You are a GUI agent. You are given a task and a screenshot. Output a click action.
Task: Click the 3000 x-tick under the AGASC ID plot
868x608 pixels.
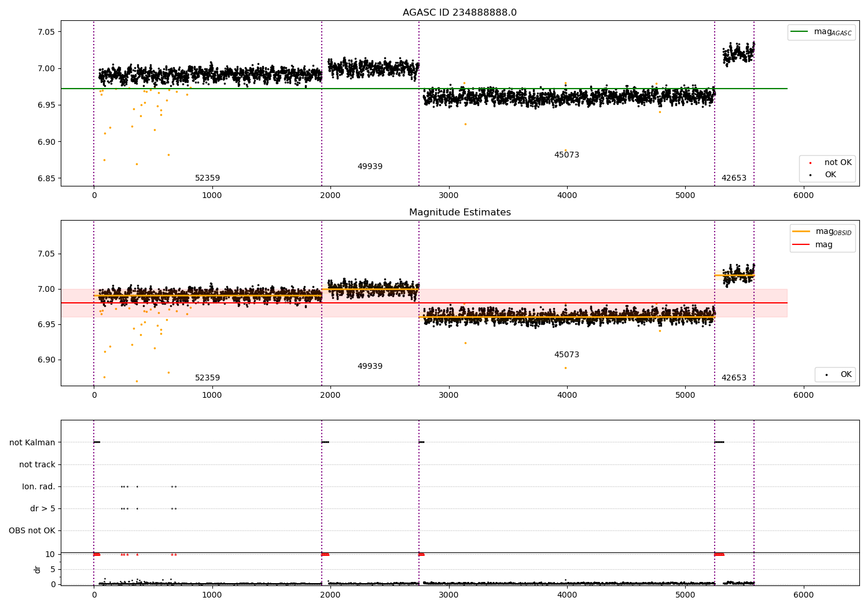[x=448, y=196]
